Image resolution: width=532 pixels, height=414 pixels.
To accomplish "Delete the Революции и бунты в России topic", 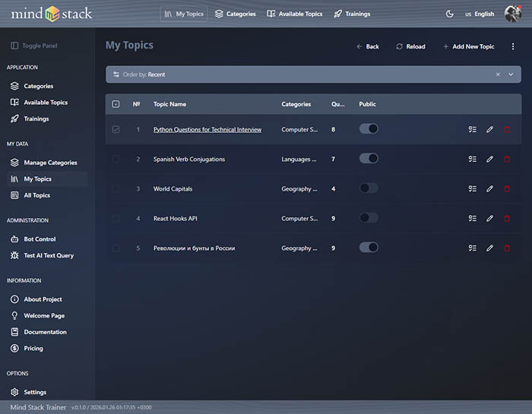I will click(x=507, y=248).
